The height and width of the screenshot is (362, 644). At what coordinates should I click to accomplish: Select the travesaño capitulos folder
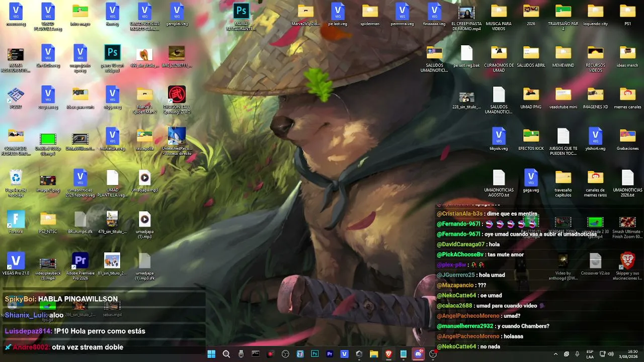[563, 184]
